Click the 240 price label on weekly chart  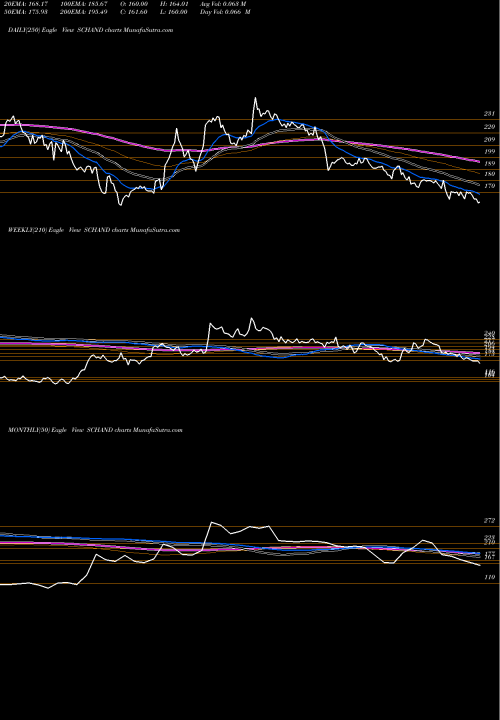click(489, 333)
